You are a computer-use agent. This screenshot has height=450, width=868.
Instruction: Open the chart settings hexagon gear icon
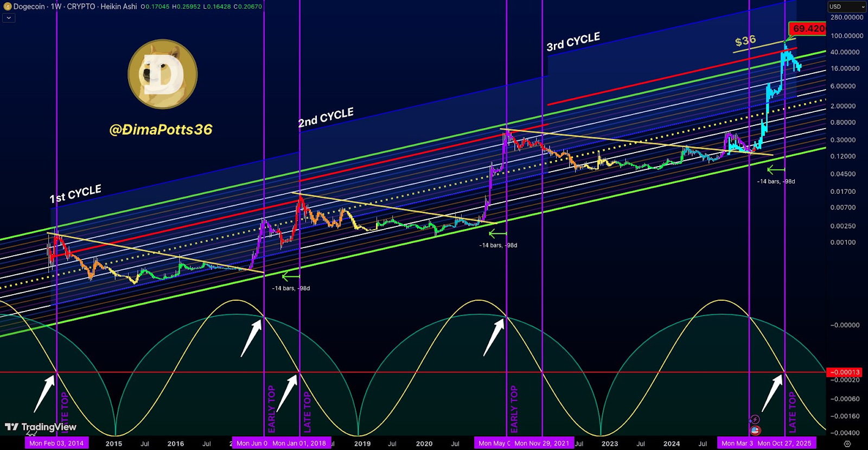pos(847,443)
